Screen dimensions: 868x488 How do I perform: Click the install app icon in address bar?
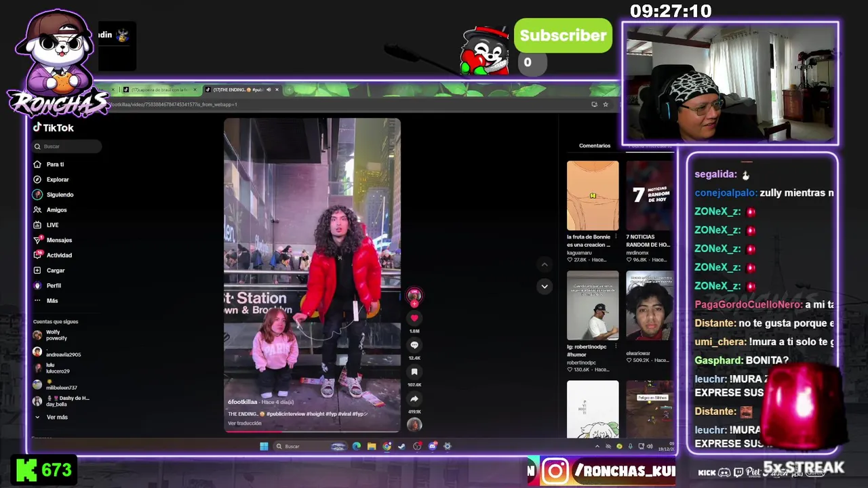[595, 104]
